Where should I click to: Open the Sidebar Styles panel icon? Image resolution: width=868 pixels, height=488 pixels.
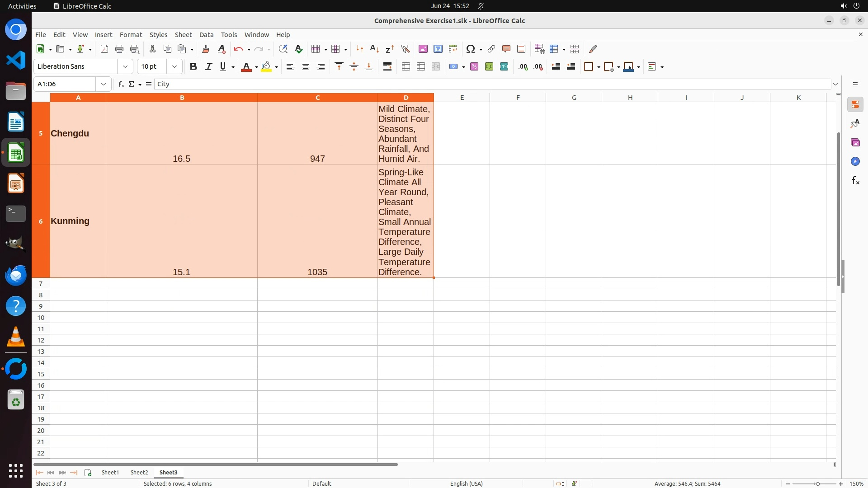855,124
